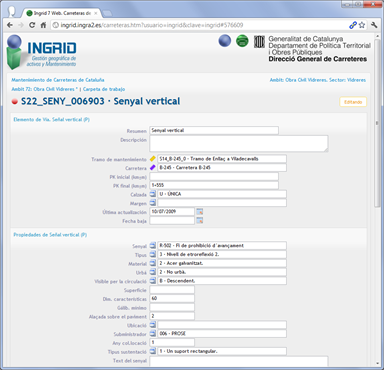Screen dimensions: 384x370
Task: Click the chain link icon in address bar
Action: [353, 25]
